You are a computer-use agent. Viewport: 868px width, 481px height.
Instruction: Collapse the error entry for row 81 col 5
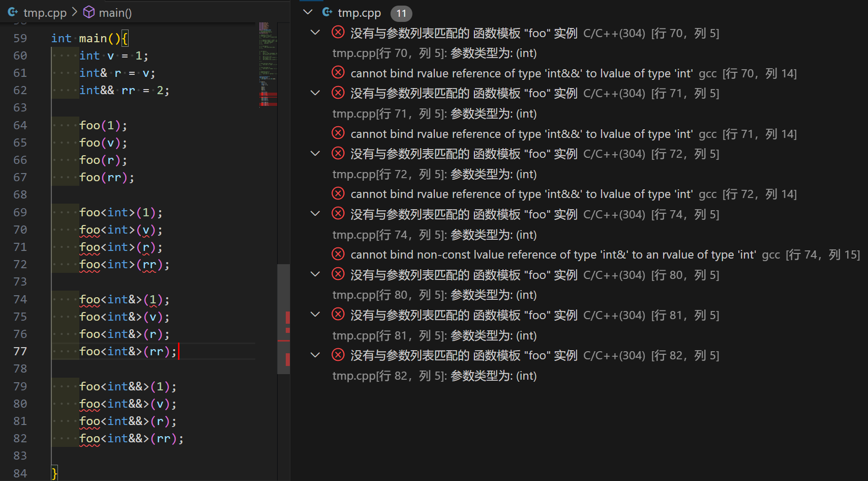tap(315, 315)
